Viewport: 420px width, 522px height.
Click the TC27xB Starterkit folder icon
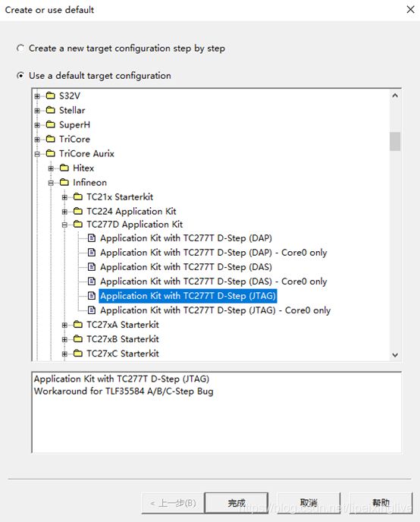78,339
